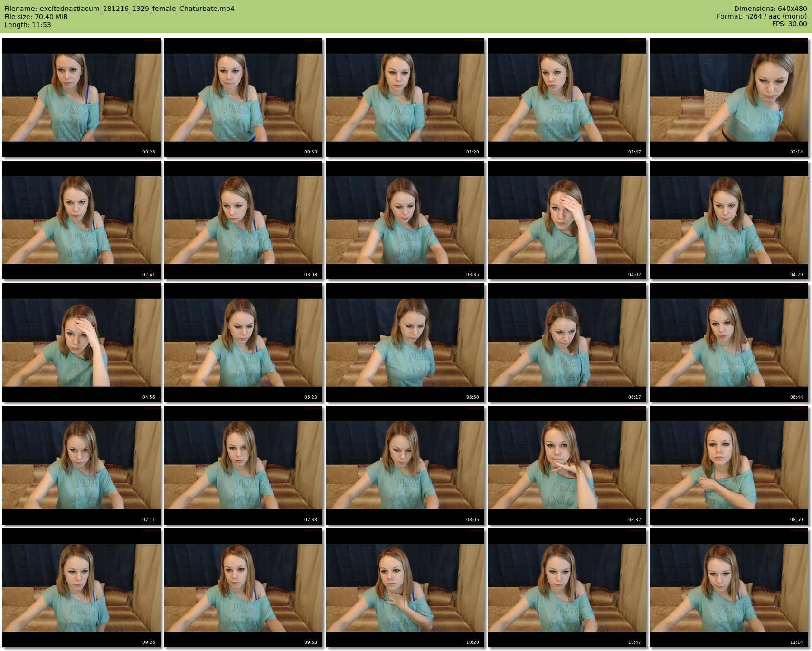
Task: Click the 'File size: 70.40 MiB' text
Action: pyautogui.click(x=36, y=17)
